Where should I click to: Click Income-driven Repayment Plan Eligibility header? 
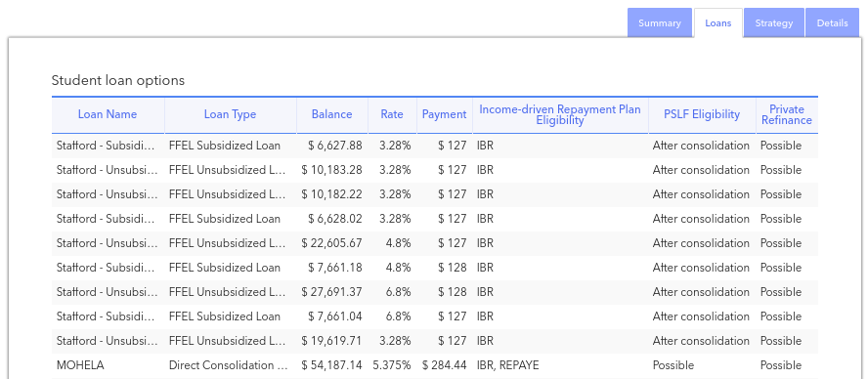coord(560,114)
